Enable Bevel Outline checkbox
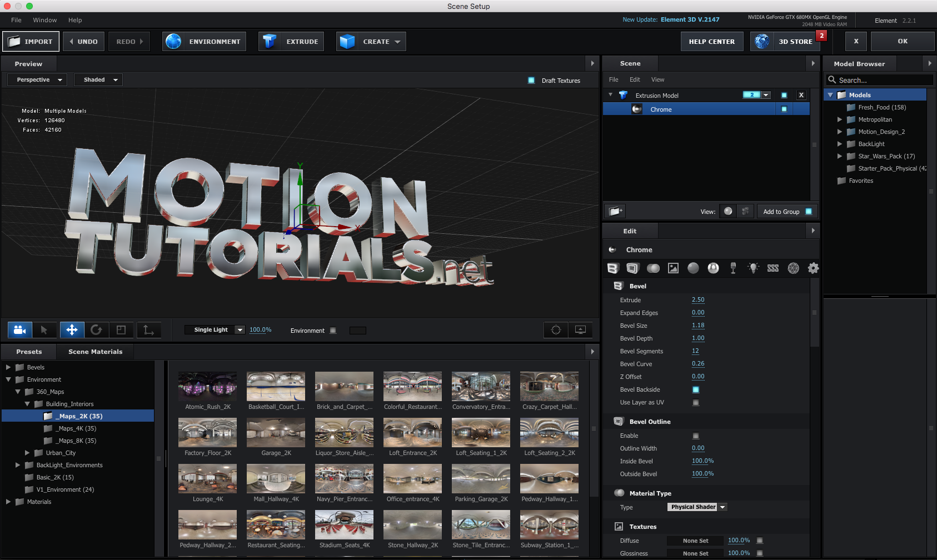Viewport: 937px width, 560px height. point(695,436)
